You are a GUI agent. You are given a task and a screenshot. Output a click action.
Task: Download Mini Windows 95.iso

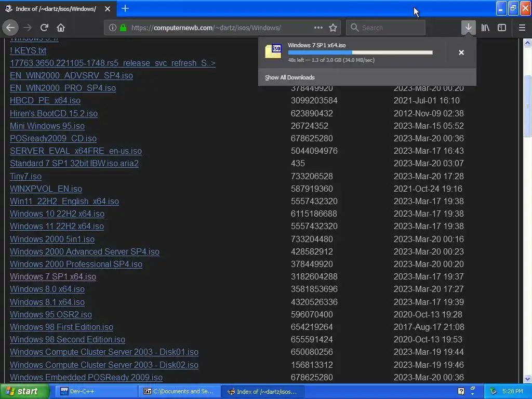(x=47, y=126)
